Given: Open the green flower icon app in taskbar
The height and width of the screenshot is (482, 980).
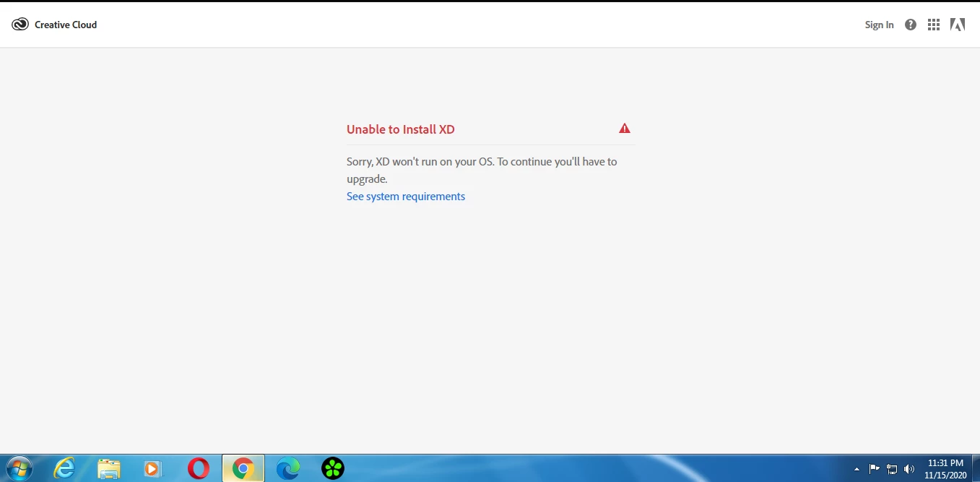Looking at the screenshot, I should pos(333,468).
